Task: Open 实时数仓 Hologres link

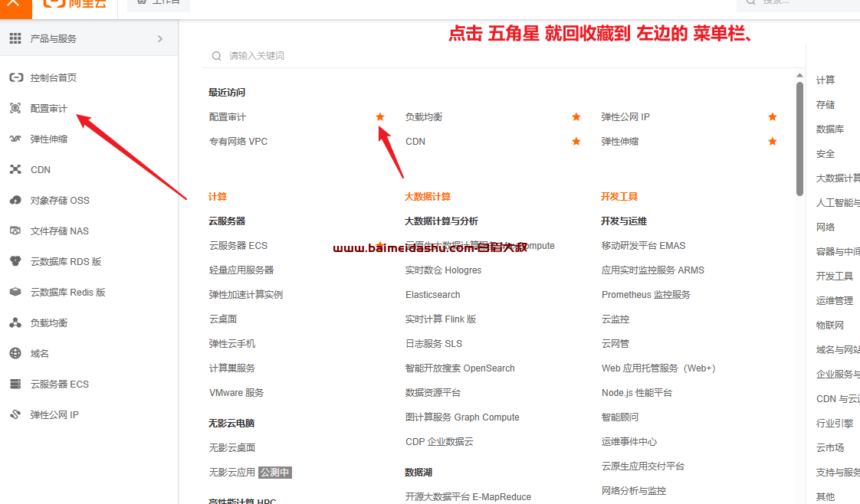Action: point(443,270)
